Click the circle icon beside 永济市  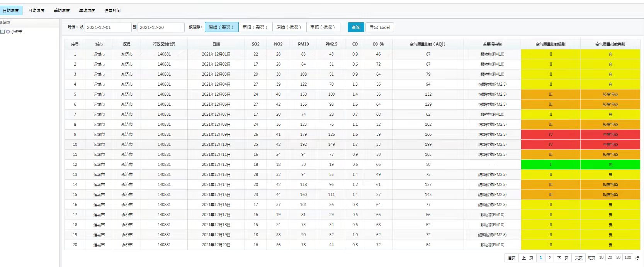pos(8,32)
